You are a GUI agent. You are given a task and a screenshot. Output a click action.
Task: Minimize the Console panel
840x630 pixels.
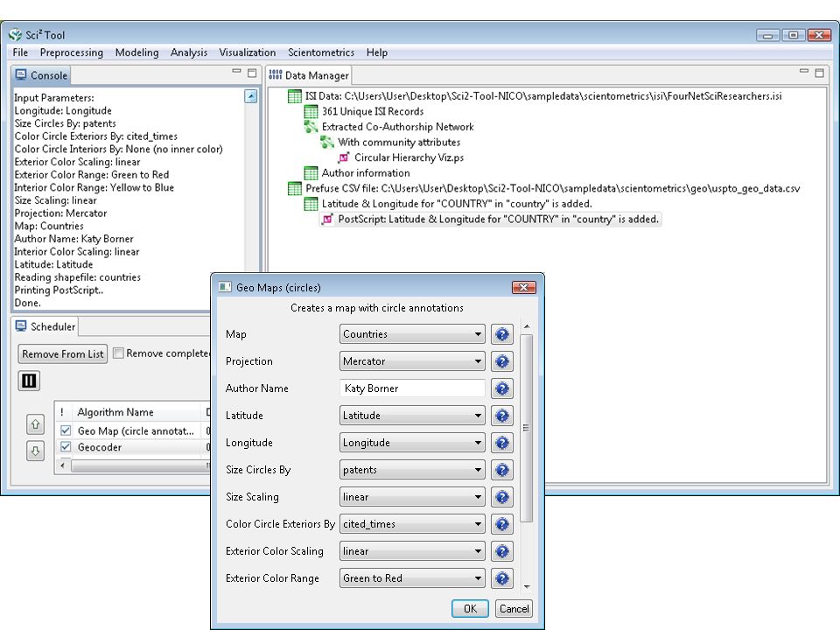(x=237, y=71)
